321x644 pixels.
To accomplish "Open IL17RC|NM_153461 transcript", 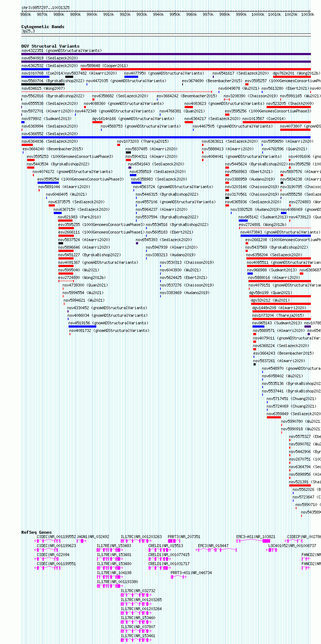I will click(x=138, y=636).
